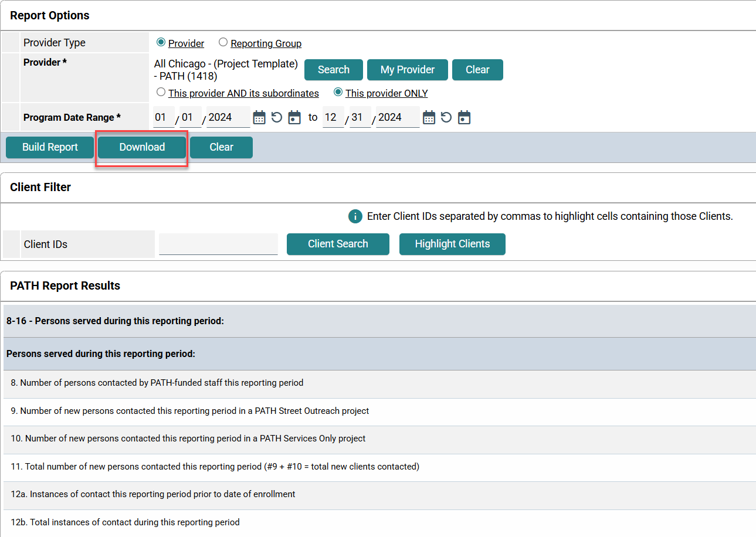Screen dimensions: 756x537
Task: Open the end date calendar picker
Action: 429,118
